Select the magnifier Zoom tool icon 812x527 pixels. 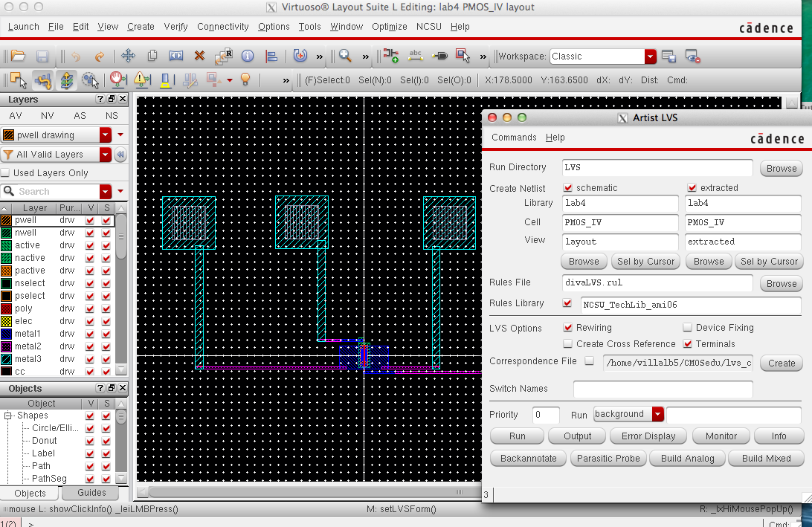pos(345,56)
